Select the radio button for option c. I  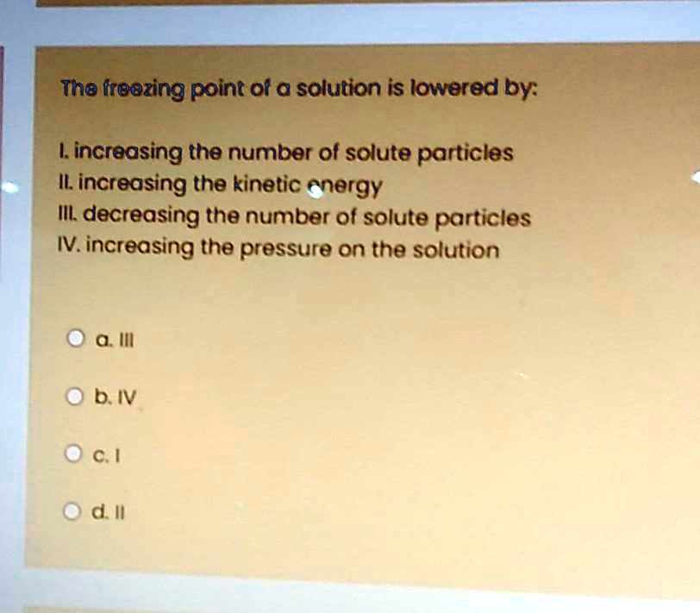tap(75, 452)
